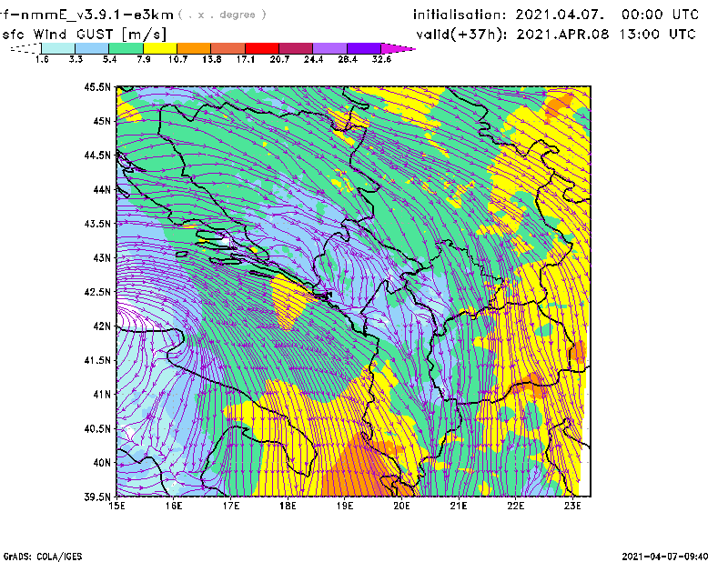
Task: Click the '40.5N' latitude label
Action: click(x=97, y=429)
